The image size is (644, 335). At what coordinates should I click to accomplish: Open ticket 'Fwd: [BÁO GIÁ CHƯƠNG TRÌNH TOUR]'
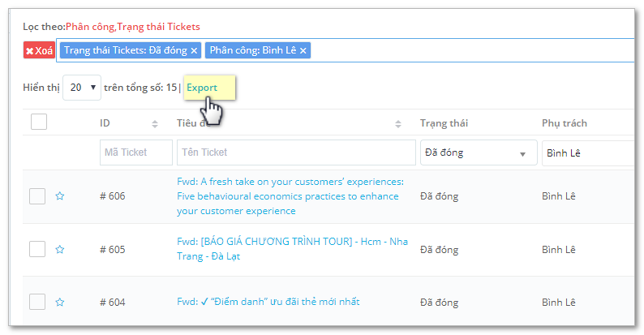point(292,249)
